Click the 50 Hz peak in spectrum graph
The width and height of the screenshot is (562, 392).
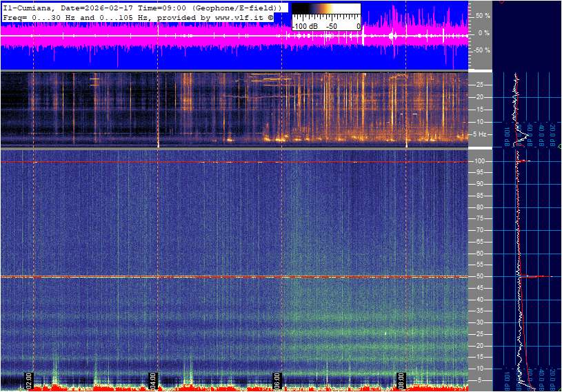coord(538,277)
